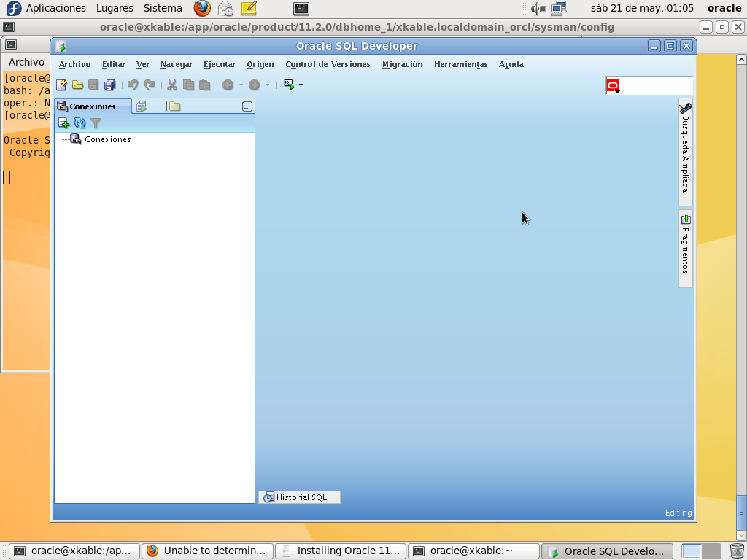Open the Control de Versiones menu
Screen dimensions: 747x560
tap(328, 64)
